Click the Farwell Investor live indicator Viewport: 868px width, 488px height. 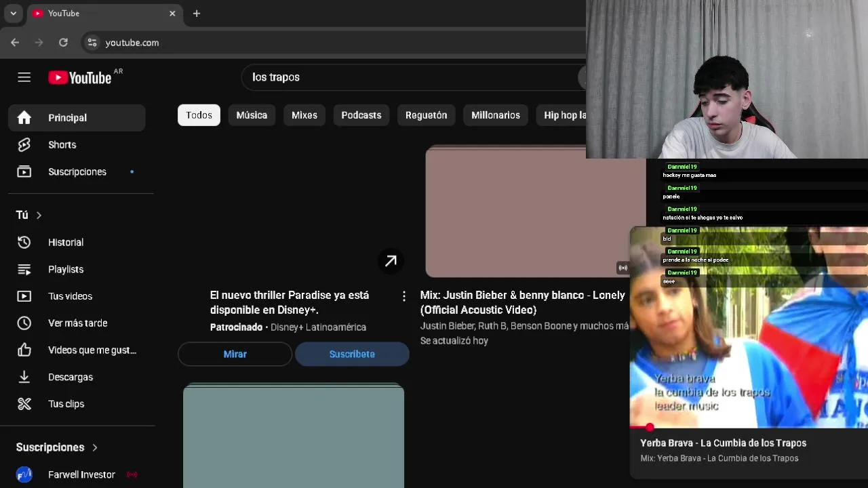click(132, 474)
